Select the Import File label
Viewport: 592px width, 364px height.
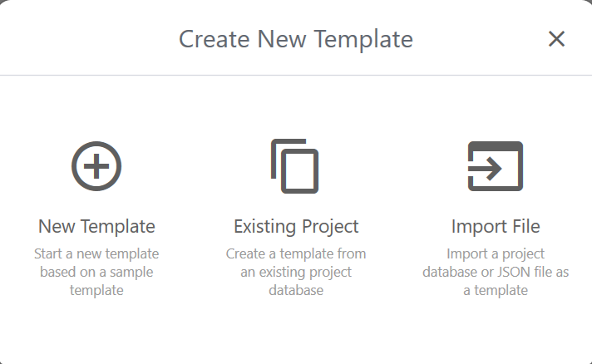pyautogui.click(x=496, y=226)
